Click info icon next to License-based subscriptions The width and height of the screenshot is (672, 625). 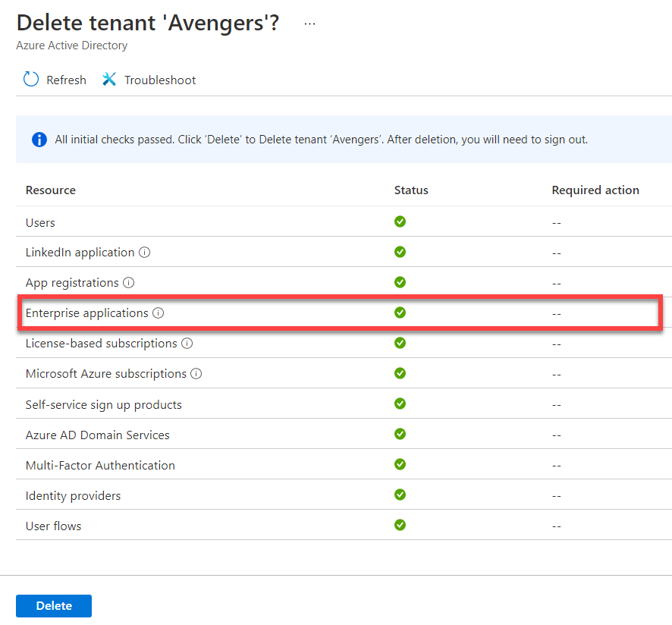pyautogui.click(x=187, y=344)
